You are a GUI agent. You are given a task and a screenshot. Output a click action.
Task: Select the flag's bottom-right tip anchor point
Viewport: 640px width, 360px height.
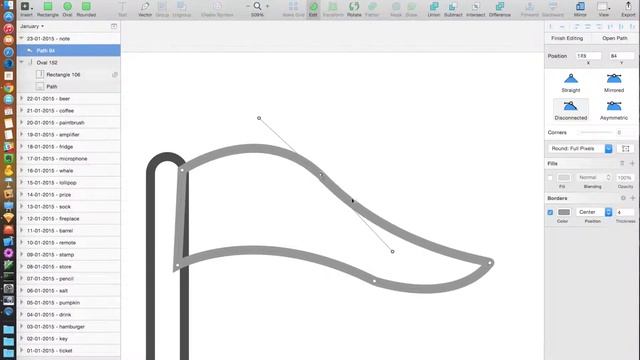(x=489, y=263)
